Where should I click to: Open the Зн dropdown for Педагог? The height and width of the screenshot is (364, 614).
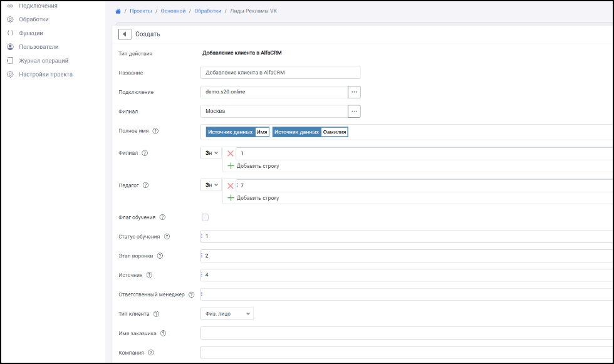pos(212,185)
